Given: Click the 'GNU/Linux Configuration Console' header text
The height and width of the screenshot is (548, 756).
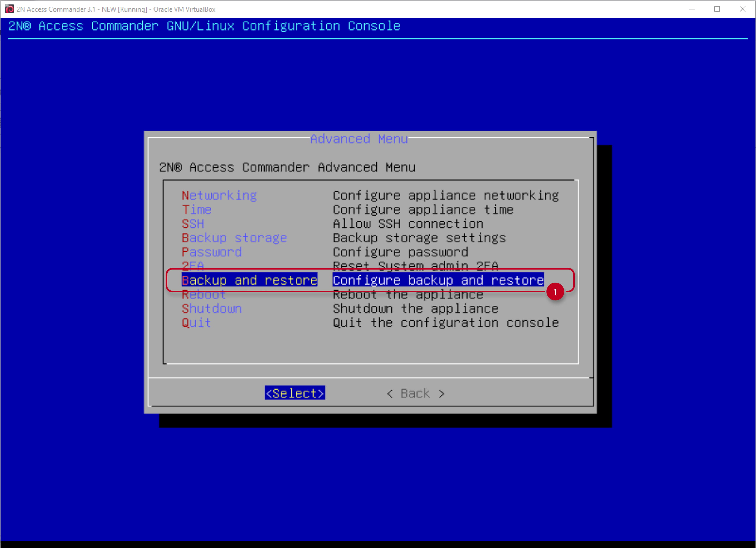Looking at the screenshot, I should 283,26.
